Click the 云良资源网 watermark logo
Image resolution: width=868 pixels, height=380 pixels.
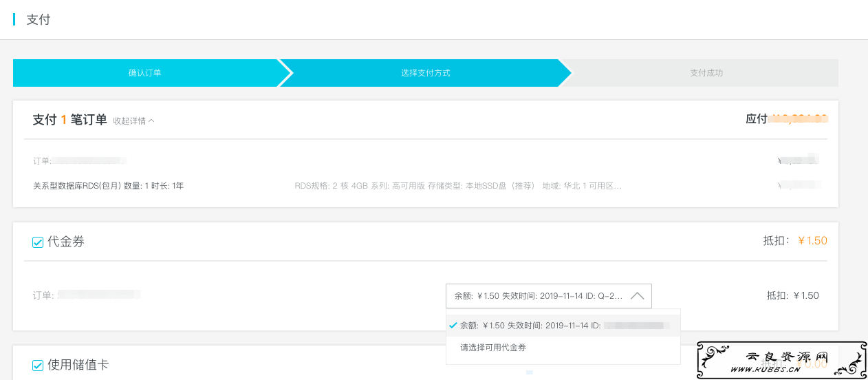[x=787, y=357]
